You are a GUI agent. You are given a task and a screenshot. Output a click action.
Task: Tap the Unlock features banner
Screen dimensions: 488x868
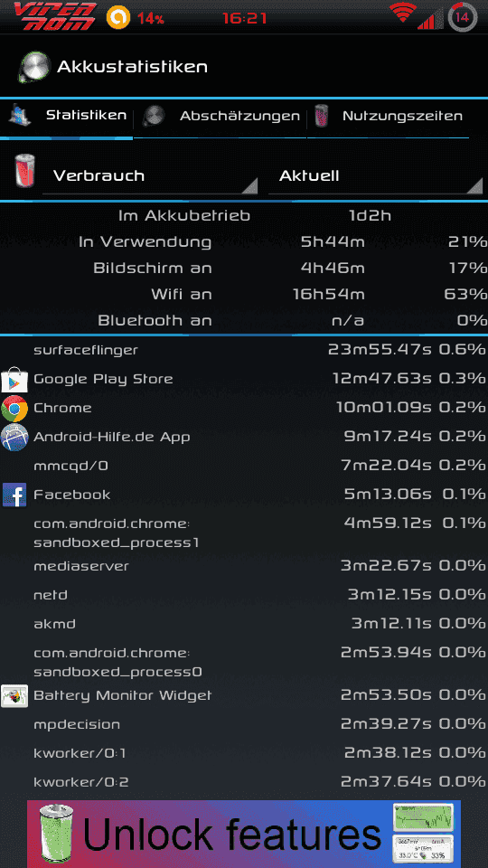tap(244, 835)
